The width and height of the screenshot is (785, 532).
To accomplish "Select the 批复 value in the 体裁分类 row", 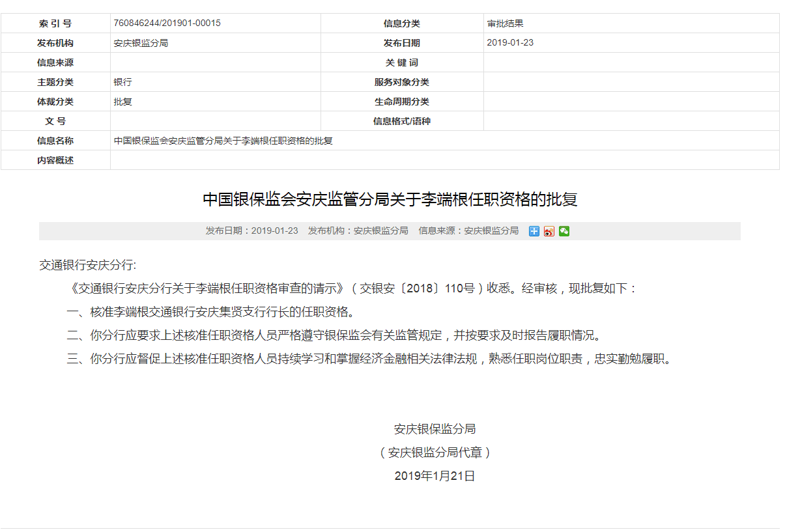I will coord(122,102).
